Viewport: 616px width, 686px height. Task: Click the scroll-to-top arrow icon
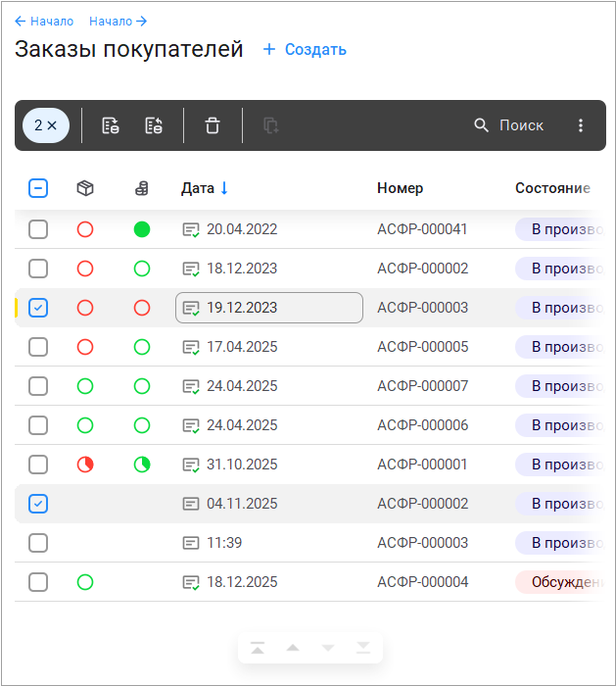(x=258, y=648)
